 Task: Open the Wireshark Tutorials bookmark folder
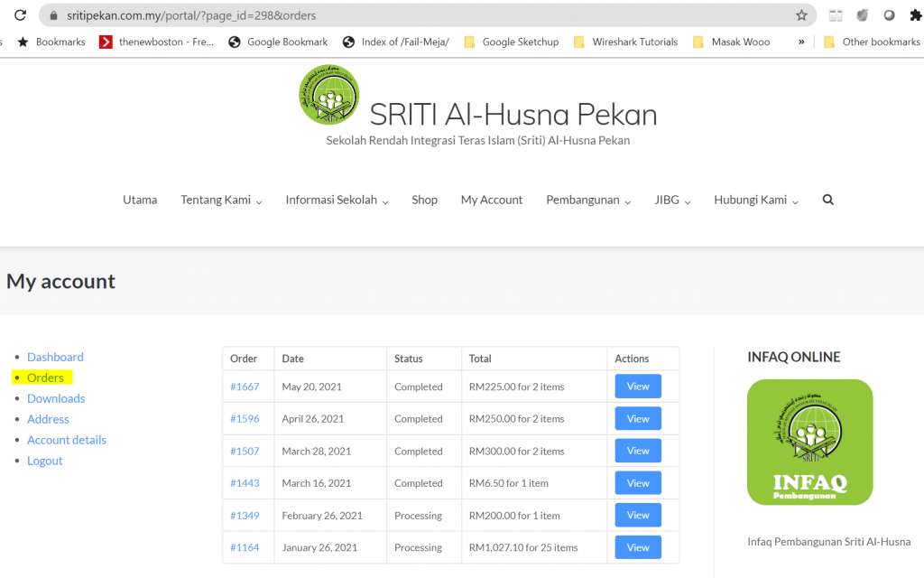pos(625,42)
